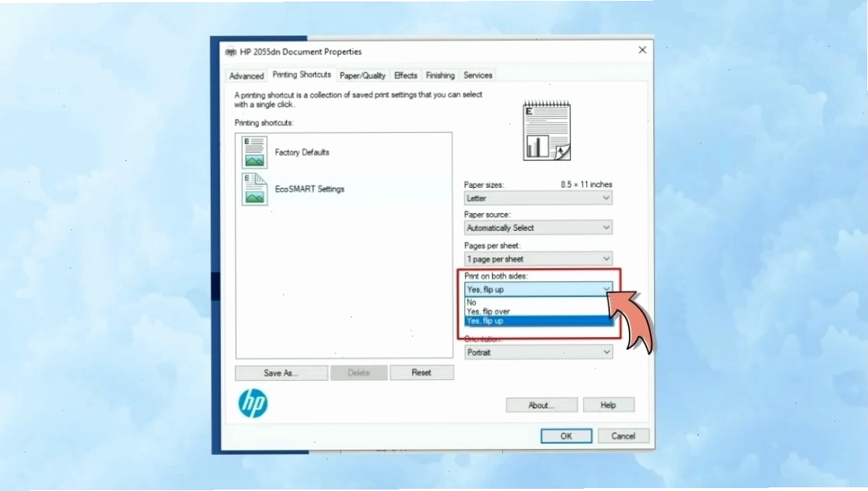
Task: Open the Advanced tab
Action: tap(246, 76)
